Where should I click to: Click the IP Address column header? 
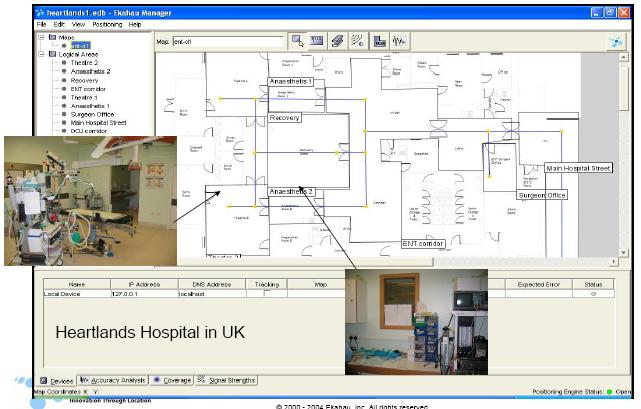(144, 284)
